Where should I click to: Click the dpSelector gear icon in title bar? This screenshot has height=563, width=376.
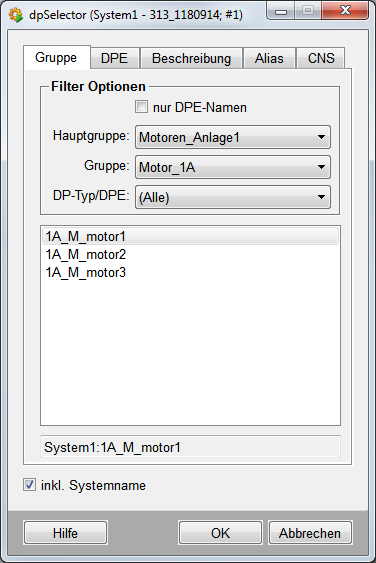16,15
